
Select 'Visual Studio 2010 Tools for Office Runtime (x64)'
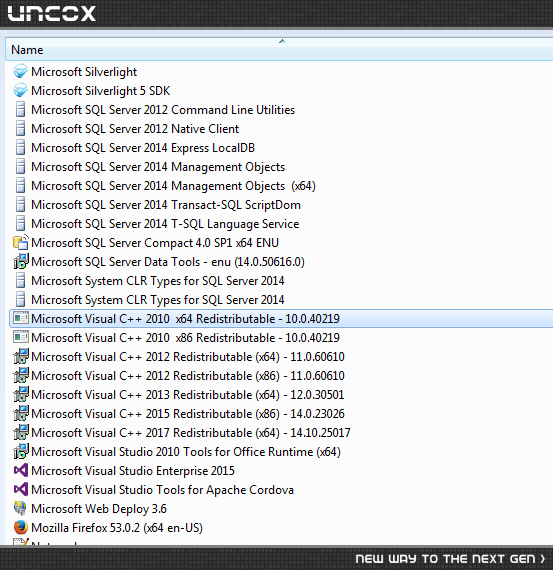click(x=186, y=451)
